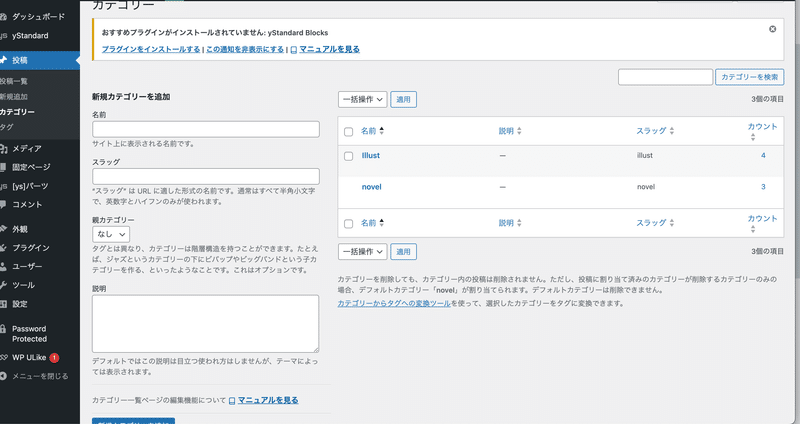Image resolution: width=800 pixels, height=424 pixels.
Task: Click the novel count value 3
Action: point(763,187)
